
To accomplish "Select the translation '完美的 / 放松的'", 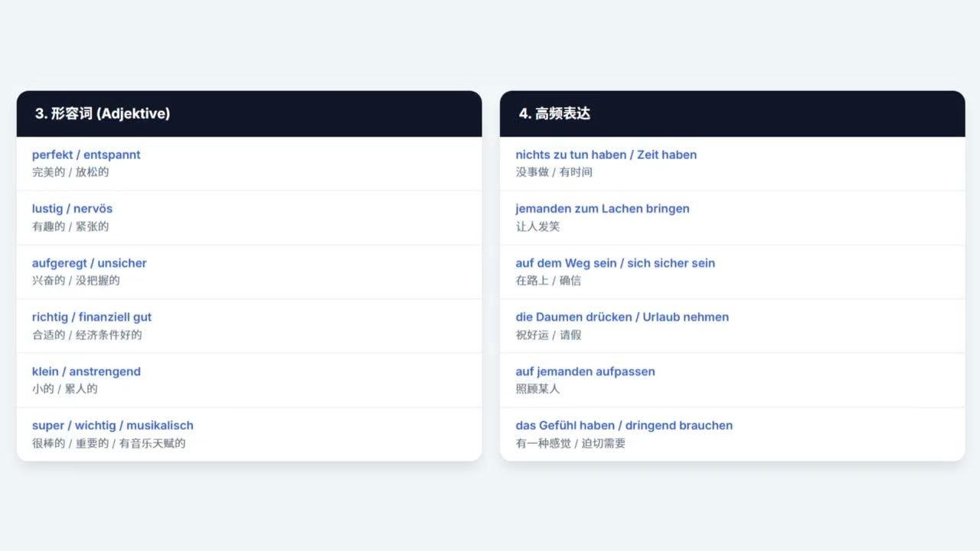I will click(x=70, y=172).
